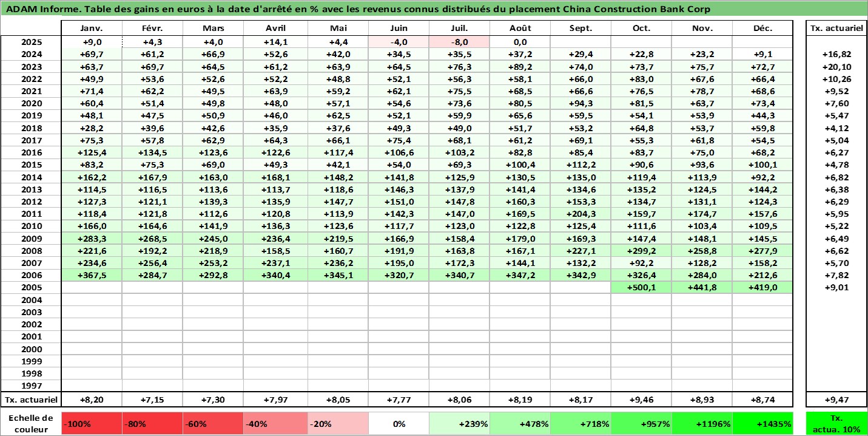Select the 2000 year row label
868x436 pixels.
tap(31, 349)
